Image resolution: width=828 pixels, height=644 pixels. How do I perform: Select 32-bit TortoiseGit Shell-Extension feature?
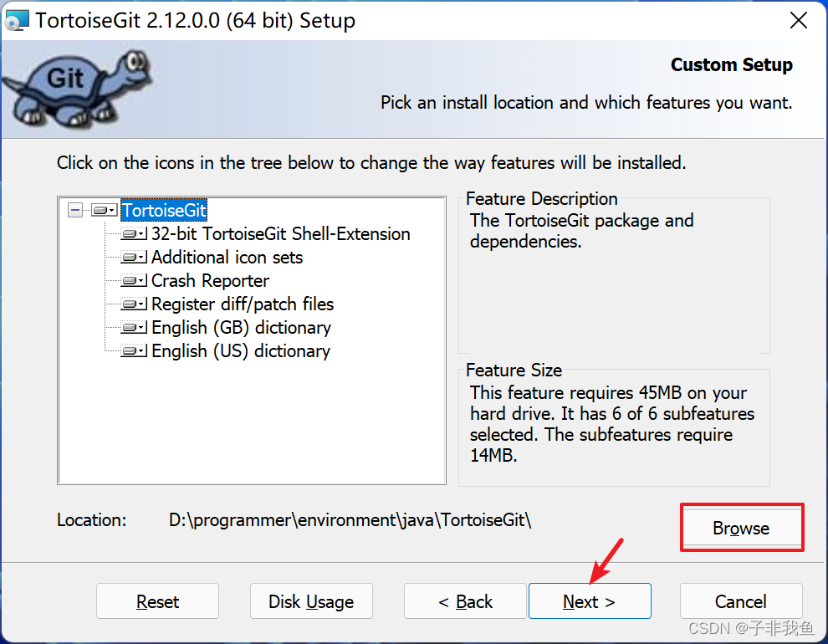[x=281, y=234]
